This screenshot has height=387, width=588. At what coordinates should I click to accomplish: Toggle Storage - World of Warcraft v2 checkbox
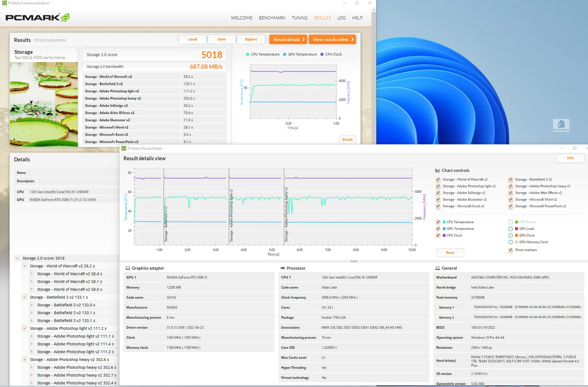click(x=438, y=179)
